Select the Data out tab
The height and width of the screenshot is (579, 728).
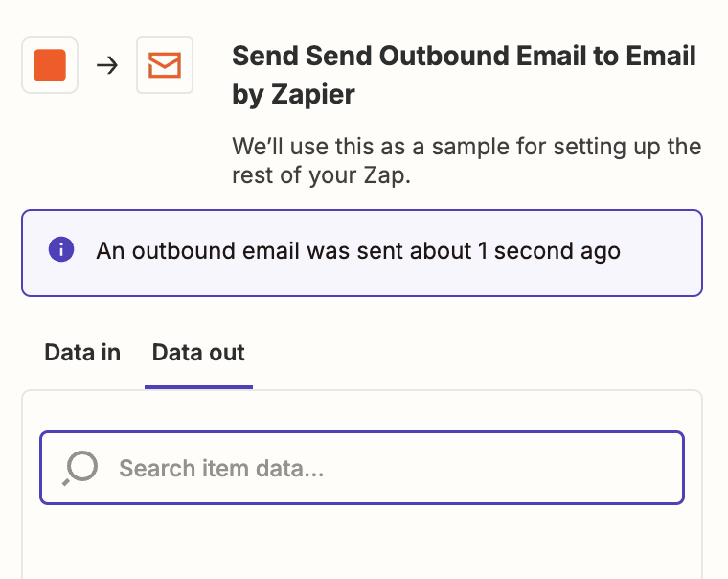click(x=198, y=353)
